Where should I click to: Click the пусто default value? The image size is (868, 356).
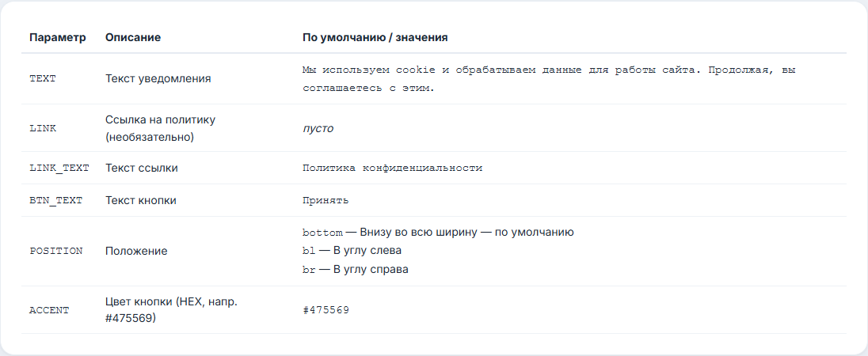click(318, 128)
